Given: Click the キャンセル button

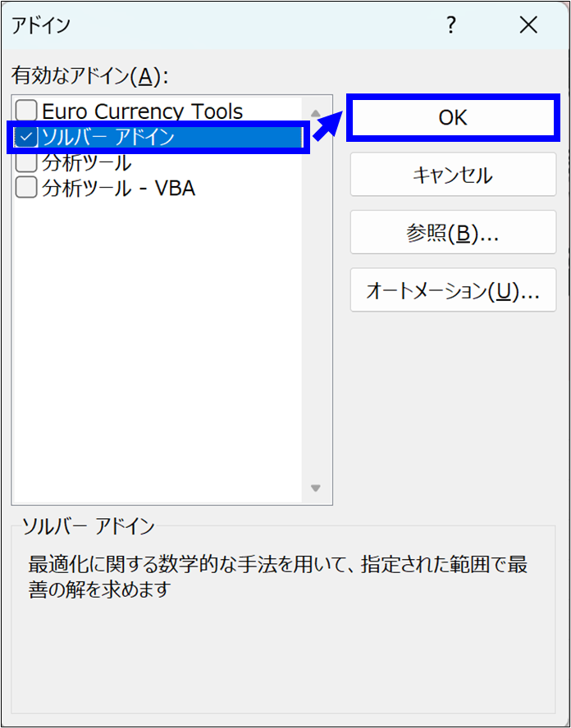Looking at the screenshot, I should [x=453, y=175].
